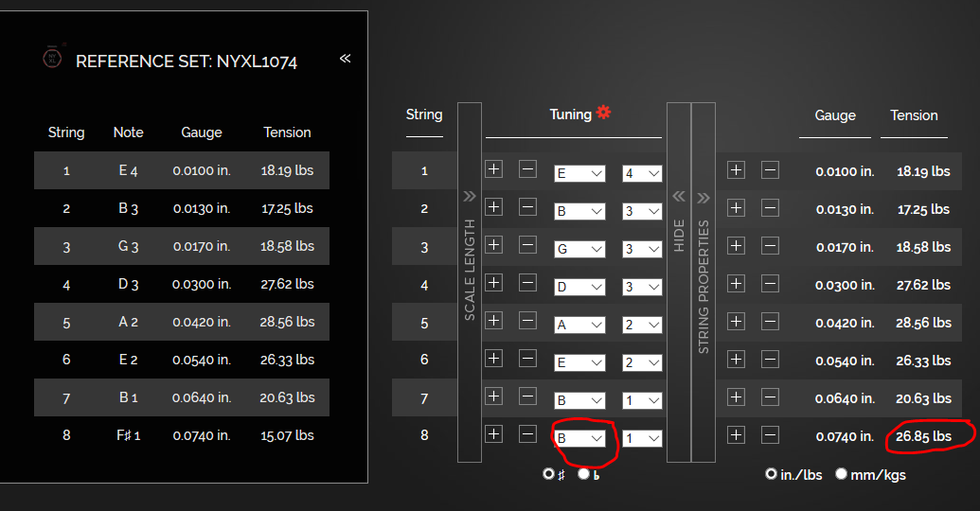Raise tuning pitch for string 5
Image resolution: width=980 pixels, height=511 pixels.
[x=493, y=321]
